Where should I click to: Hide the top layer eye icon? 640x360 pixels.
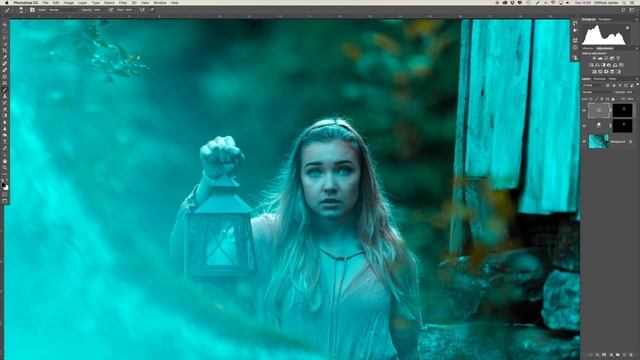pyautogui.click(x=584, y=110)
